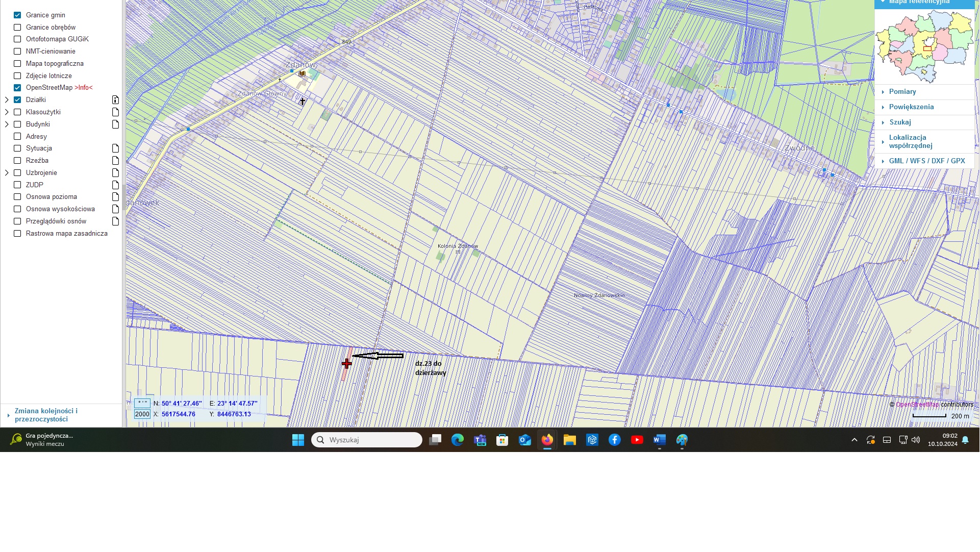Click coordinate format degrees button
This screenshot has height=552, width=980.
(x=142, y=403)
